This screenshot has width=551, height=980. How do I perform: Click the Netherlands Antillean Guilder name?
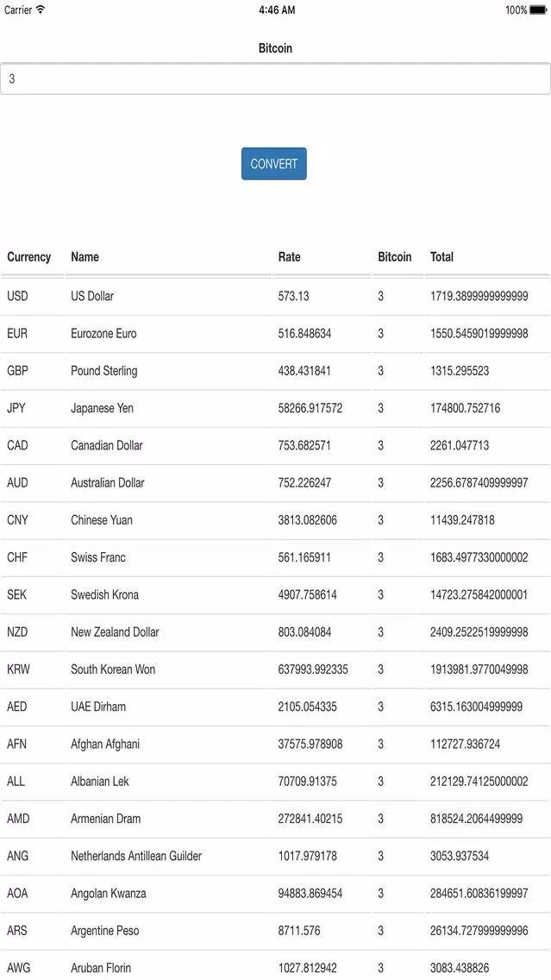point(136,857)
